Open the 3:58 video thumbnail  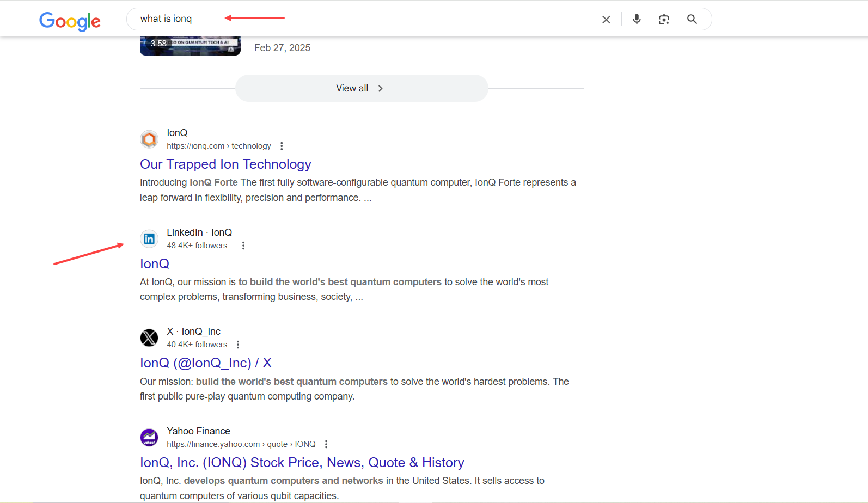(190, 46)
